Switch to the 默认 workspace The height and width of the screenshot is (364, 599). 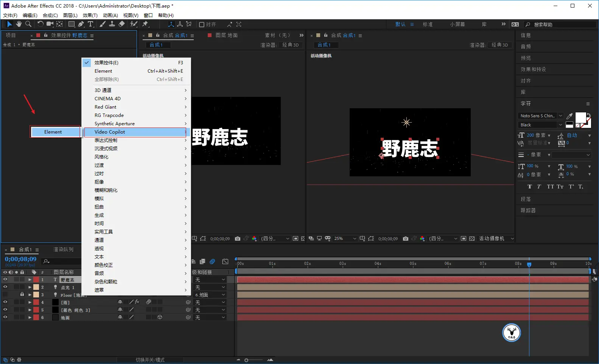(400, 24)
